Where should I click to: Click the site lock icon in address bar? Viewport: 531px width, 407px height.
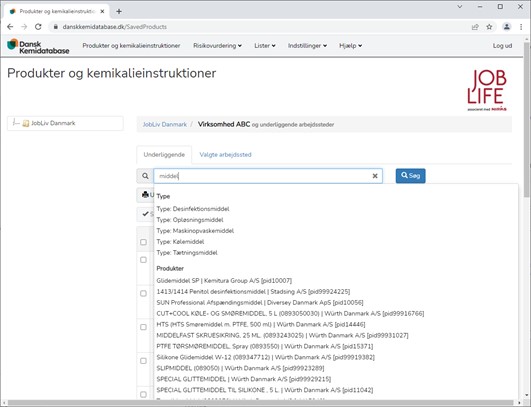[56, 27]
